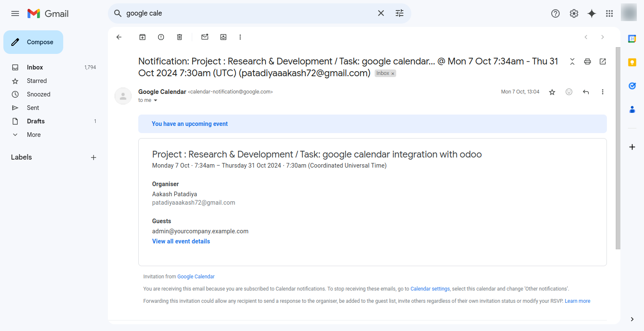Screen dimensions: 644x331
Task: Open Google apps grid
Action: (x=609, y=13)
